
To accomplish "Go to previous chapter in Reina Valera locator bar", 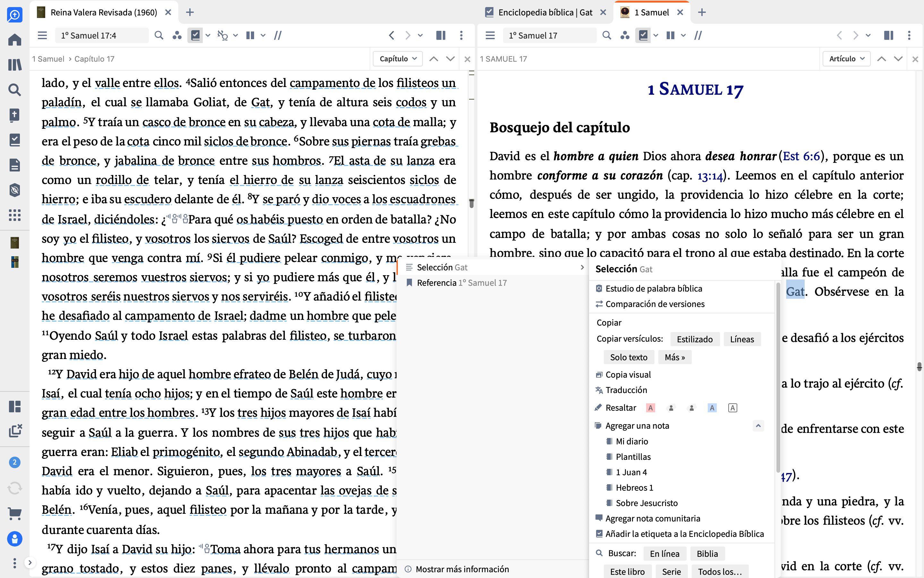I will pos(433,59).
